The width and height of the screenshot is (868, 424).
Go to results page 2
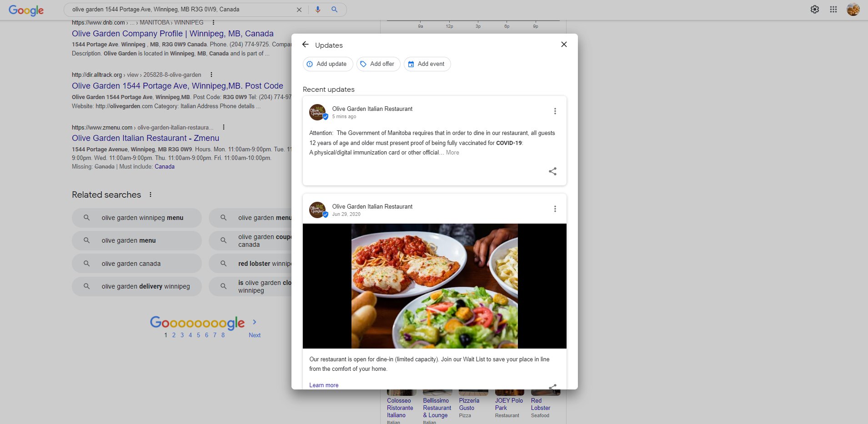[x=174, y=335]
